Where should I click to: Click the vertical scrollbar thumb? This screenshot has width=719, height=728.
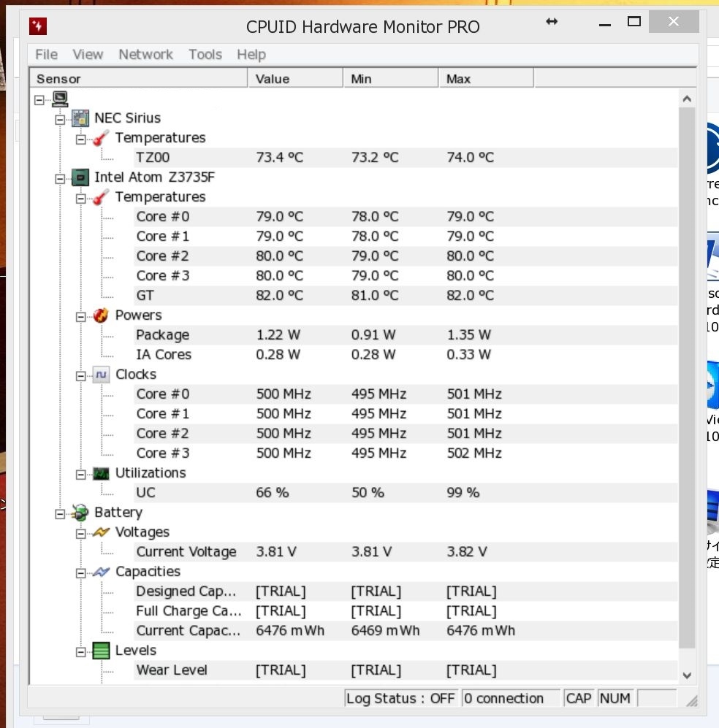pyautogui.click(x=687, y=378)
